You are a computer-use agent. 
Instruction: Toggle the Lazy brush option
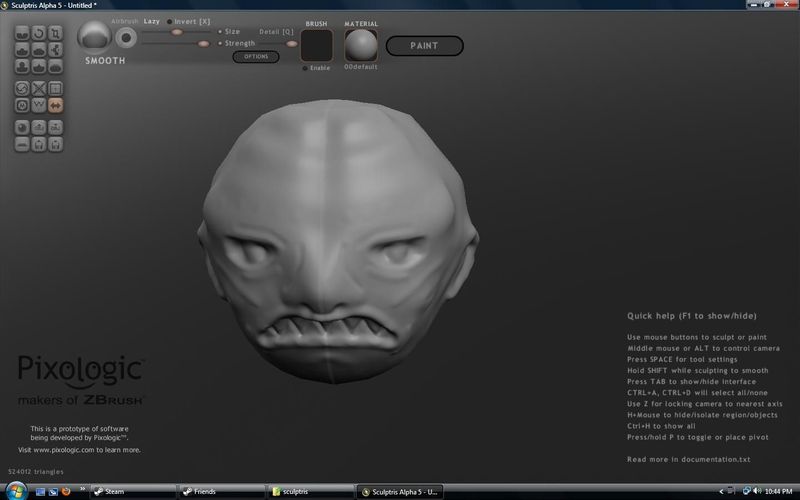152,20
